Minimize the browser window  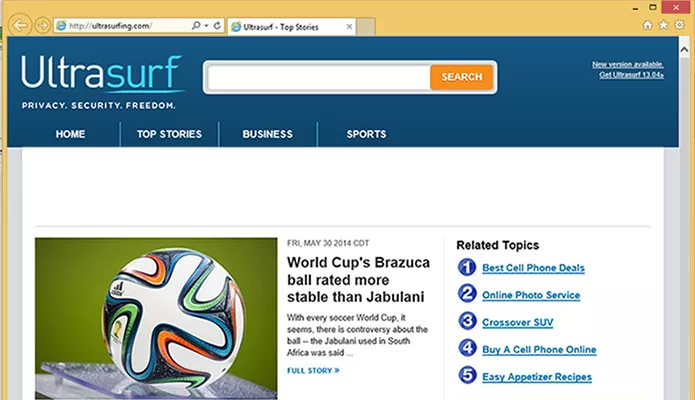point(635,8)
